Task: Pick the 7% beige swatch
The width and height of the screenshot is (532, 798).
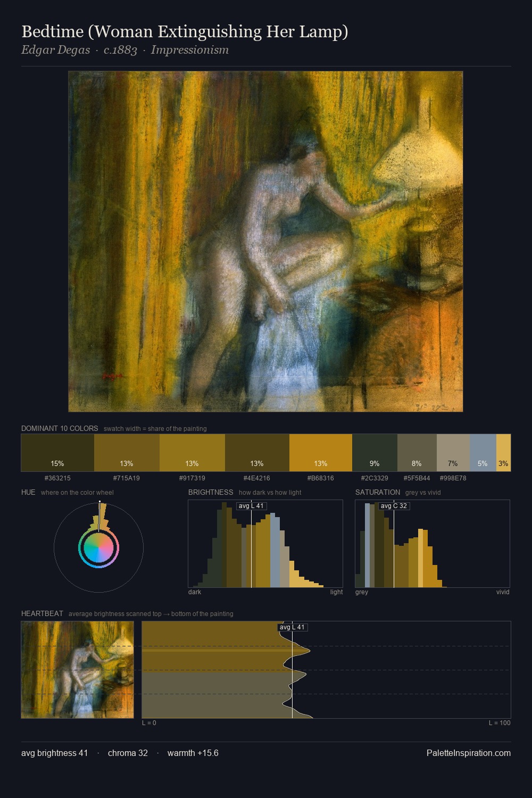Action: [x=453, y=453]
